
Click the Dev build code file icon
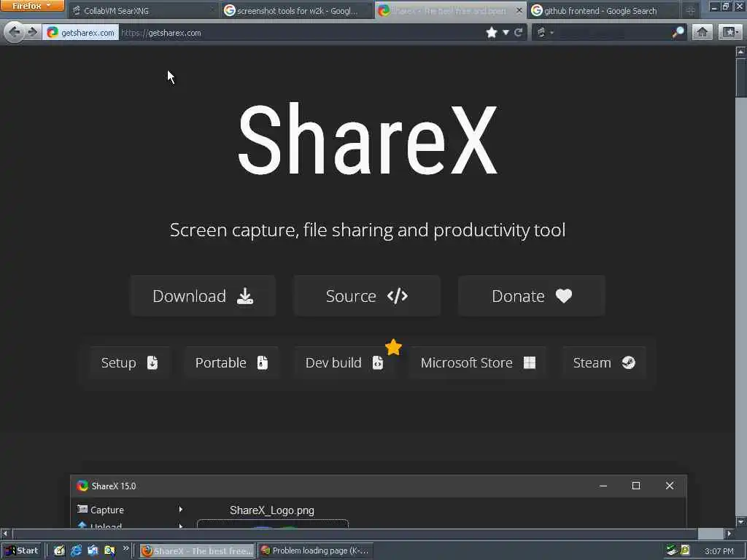click(378, 363)
